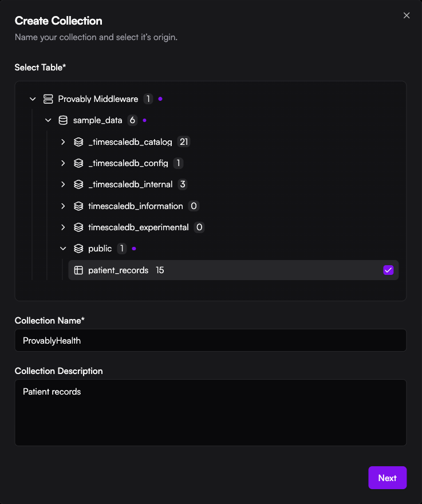
Task: Click the Next button
Action: coord(387,478)
